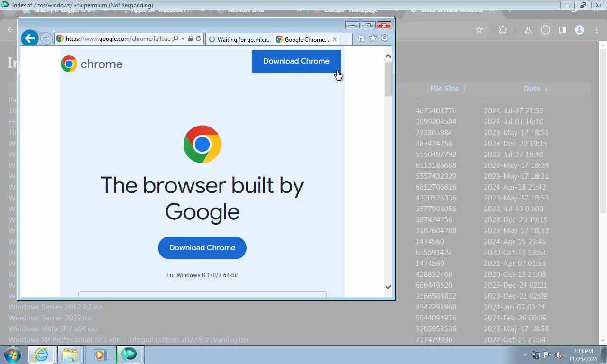Open 'Windows Server 2022.iso' link
This screenshot has height=364, width=607.
coord(50,318)
